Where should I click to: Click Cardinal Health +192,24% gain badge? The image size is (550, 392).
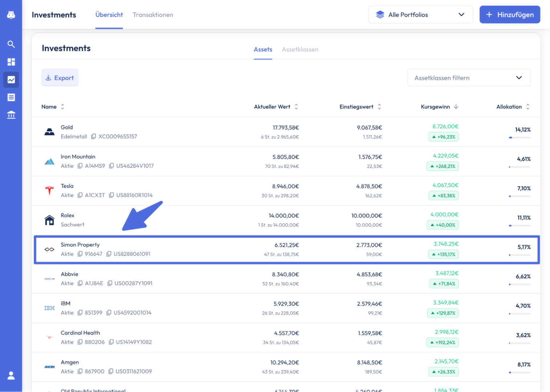[x=443, y=342]
